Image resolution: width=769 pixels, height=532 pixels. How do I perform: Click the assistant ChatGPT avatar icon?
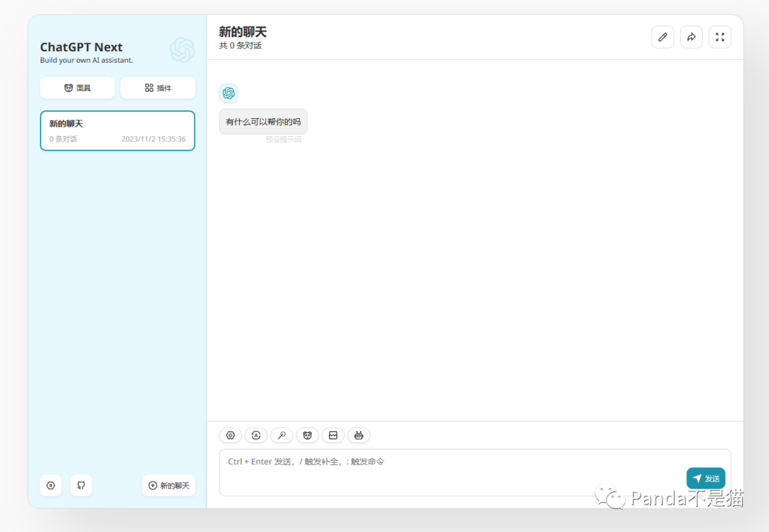pos(229,93)
